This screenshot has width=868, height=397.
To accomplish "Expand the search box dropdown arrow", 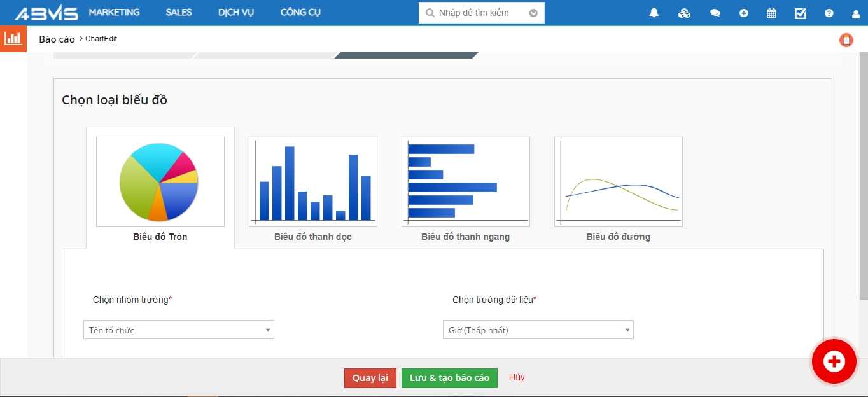I will (533, 13).
